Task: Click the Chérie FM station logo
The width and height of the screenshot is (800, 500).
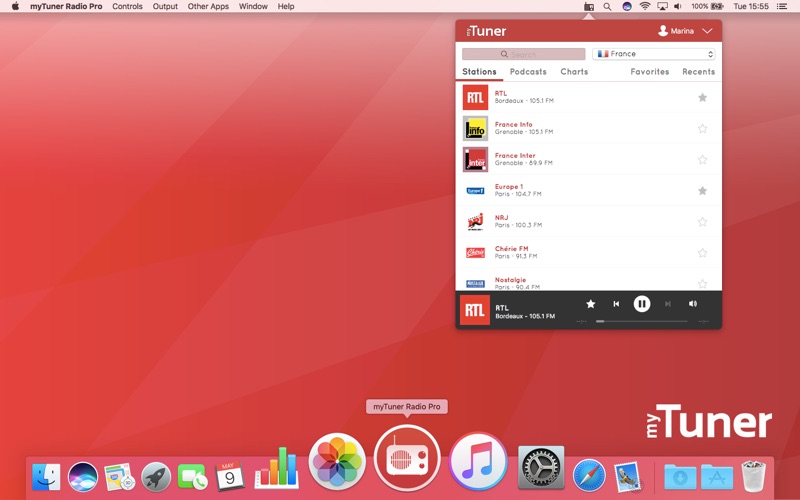Action: point(475,253)
